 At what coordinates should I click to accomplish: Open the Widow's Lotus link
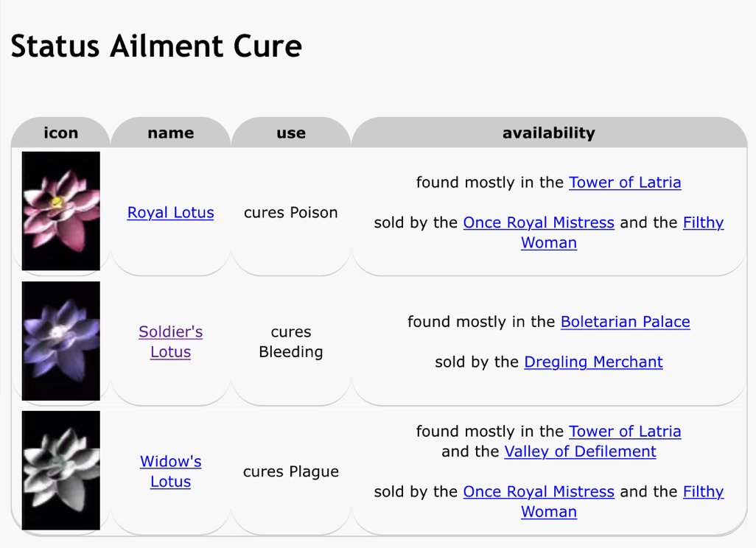point(170,471)
